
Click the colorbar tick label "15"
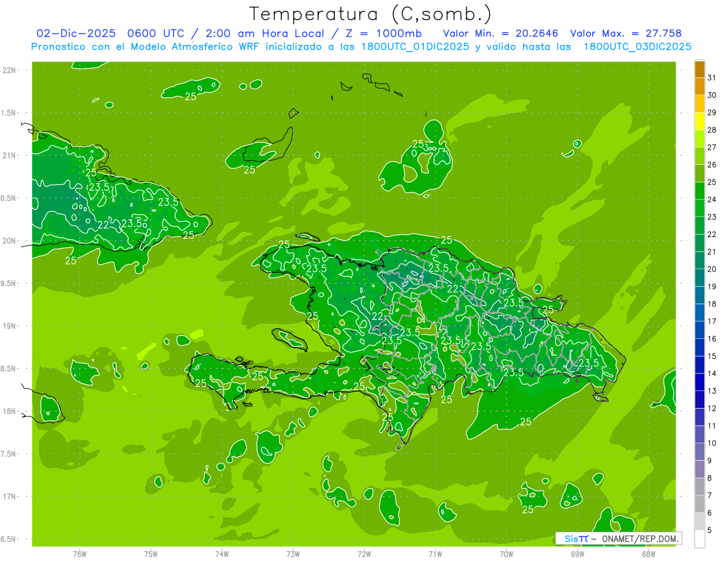pyautogui.click(x=712, y=356)
